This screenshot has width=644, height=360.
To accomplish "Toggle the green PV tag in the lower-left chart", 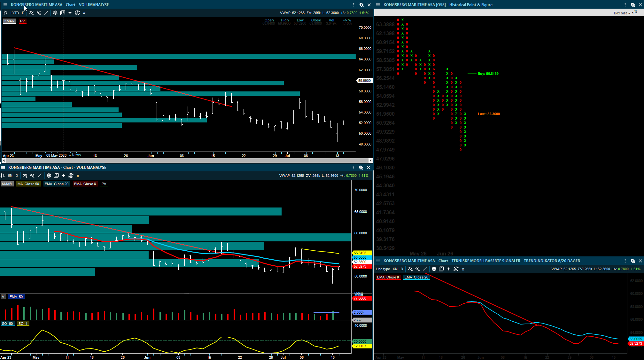I will [x=104, y=184].
